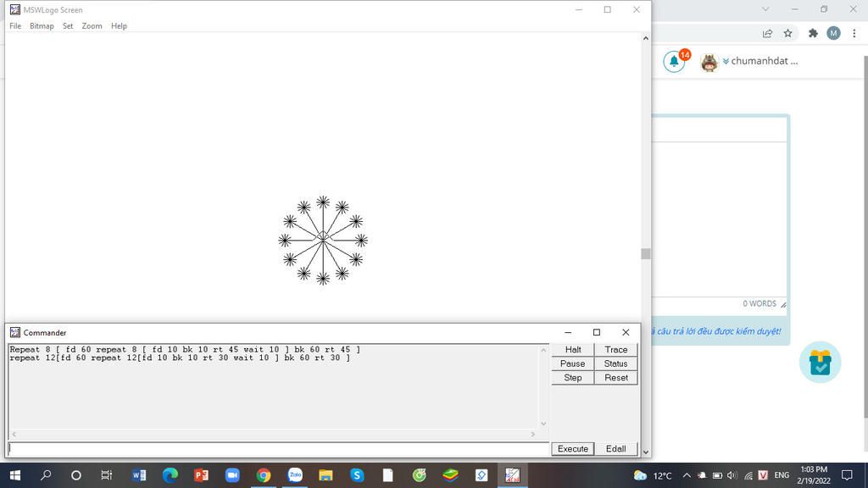Click the ENG language indicator
The image size is (868, 488).
click(x=782, y=476)
